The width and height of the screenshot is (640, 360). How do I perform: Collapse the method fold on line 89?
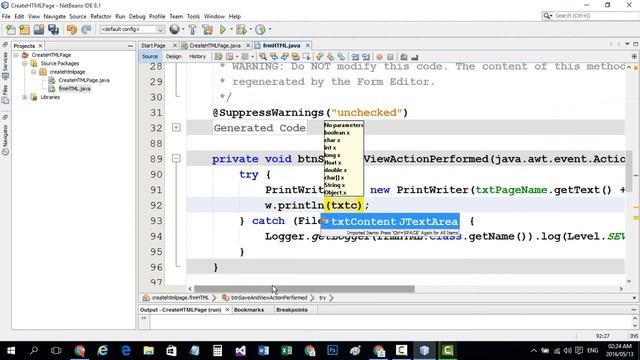point(176,158)
